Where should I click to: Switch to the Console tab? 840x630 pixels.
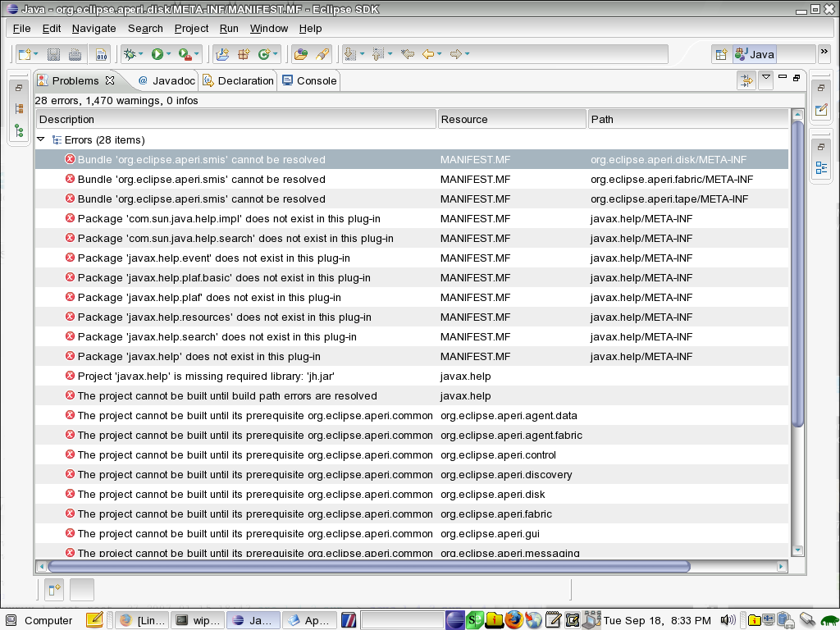[x=309, y=81]
